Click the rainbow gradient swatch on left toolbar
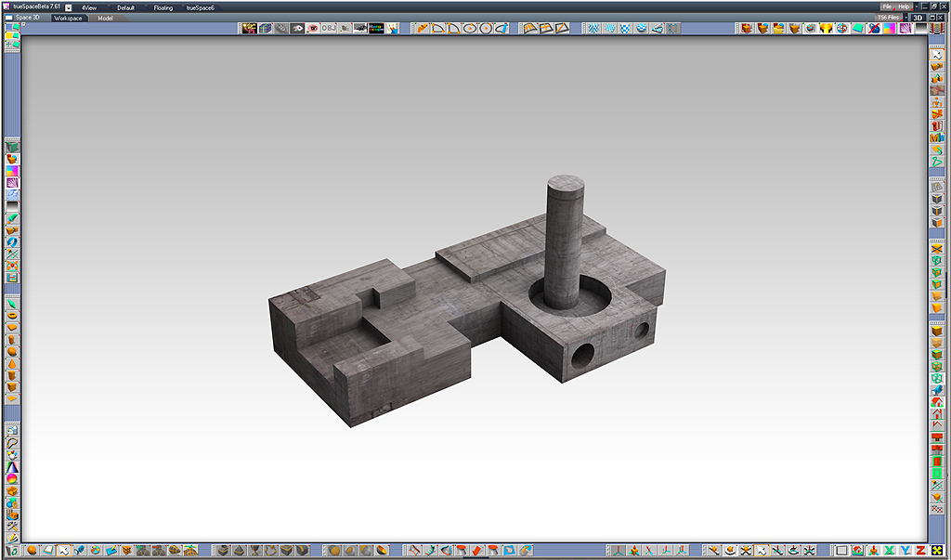Image resolution: width=951 pixels, height=560 pixels. click(12, 171)
